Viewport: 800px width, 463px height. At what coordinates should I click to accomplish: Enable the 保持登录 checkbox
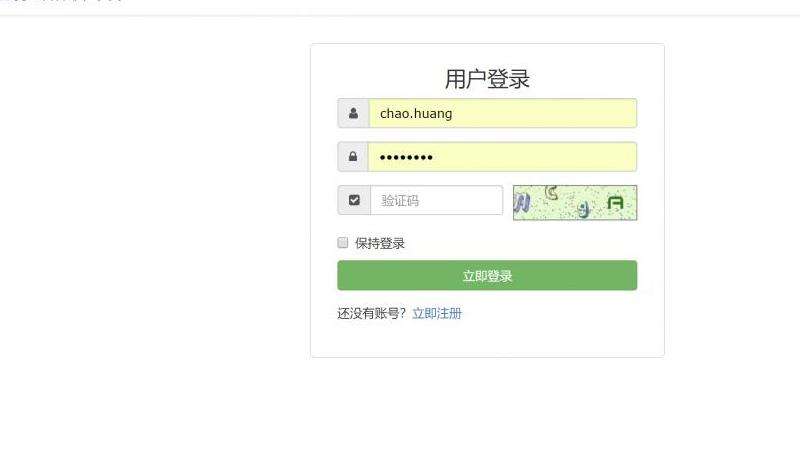(x=343, y=242)
